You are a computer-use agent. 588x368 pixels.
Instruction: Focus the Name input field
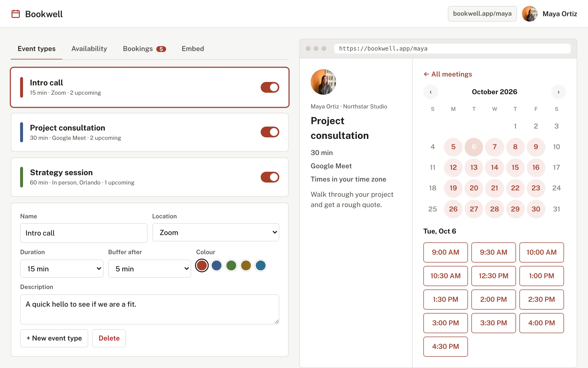coord(84,233)
